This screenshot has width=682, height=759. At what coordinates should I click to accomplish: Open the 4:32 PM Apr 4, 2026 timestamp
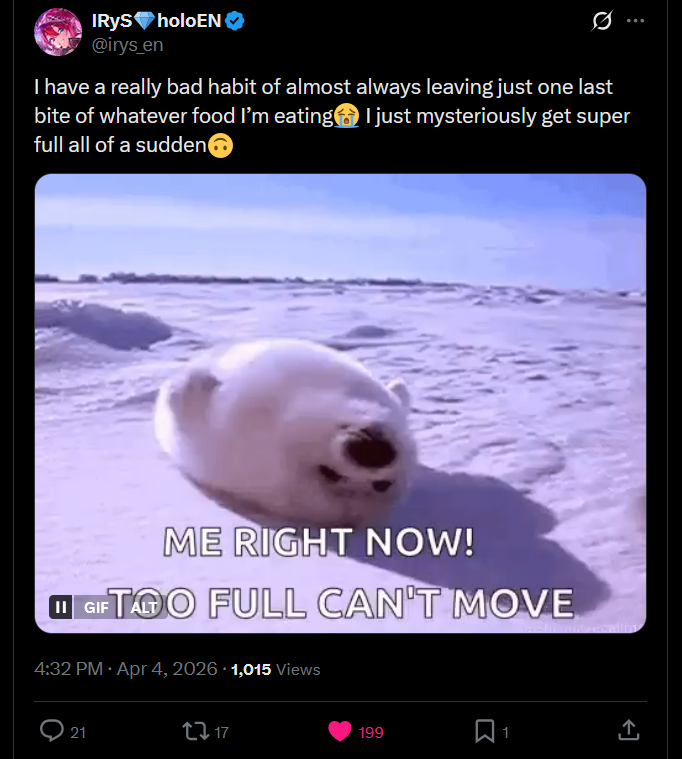point(126,669)
